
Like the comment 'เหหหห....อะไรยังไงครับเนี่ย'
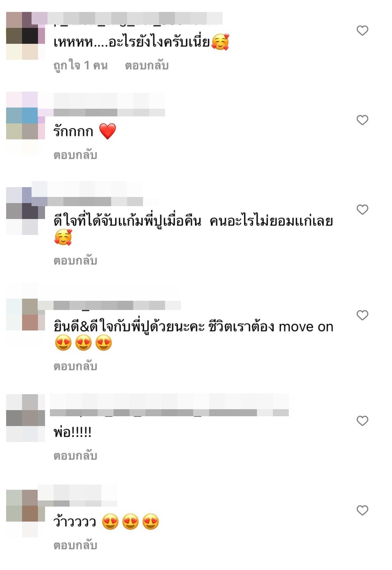click(x=362, y=31)
